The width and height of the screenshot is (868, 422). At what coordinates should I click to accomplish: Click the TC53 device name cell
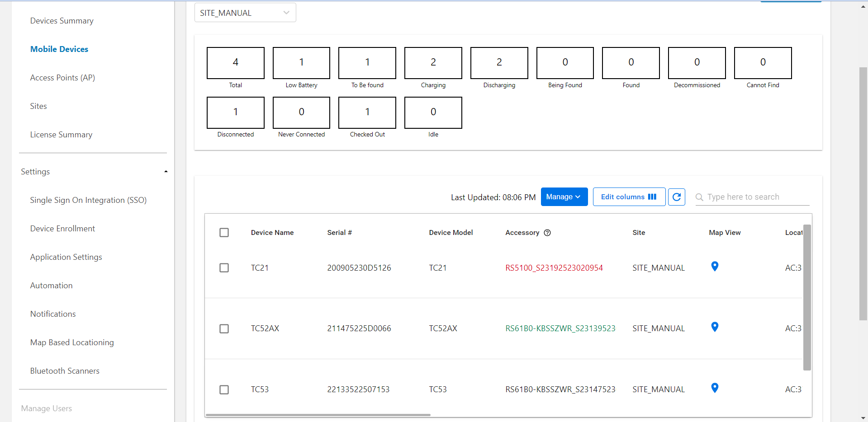point(260,389)
